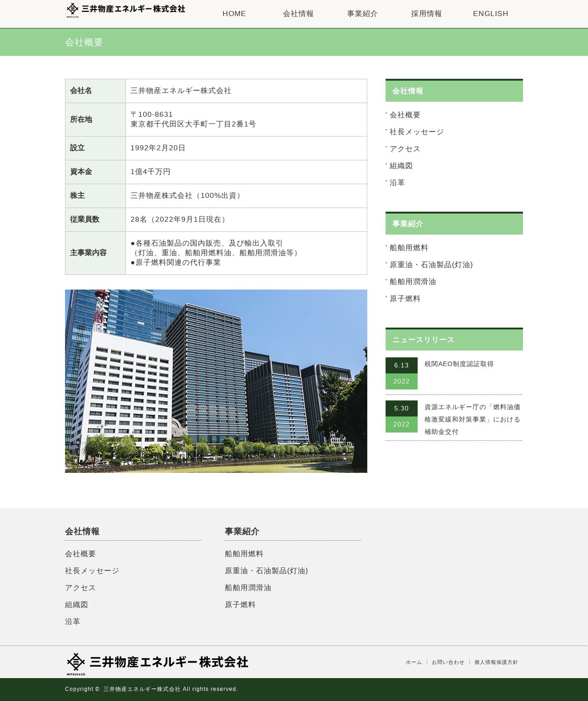Click the footer 三井物産エネルギー logo
Viewport: 588px width, 701px height.
(157, 663)
